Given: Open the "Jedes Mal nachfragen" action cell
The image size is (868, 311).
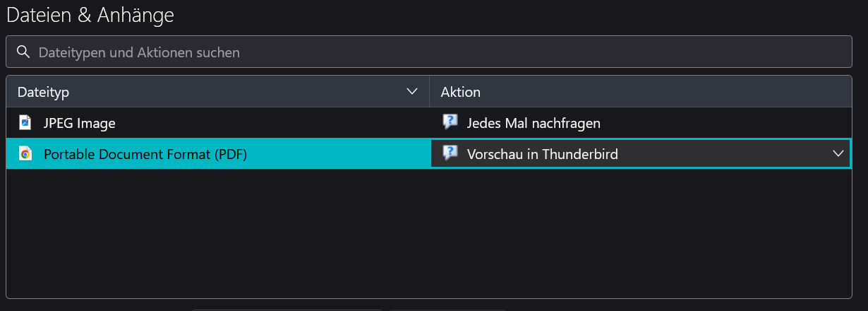Looking at the screenshot, I should click(640, 123).
